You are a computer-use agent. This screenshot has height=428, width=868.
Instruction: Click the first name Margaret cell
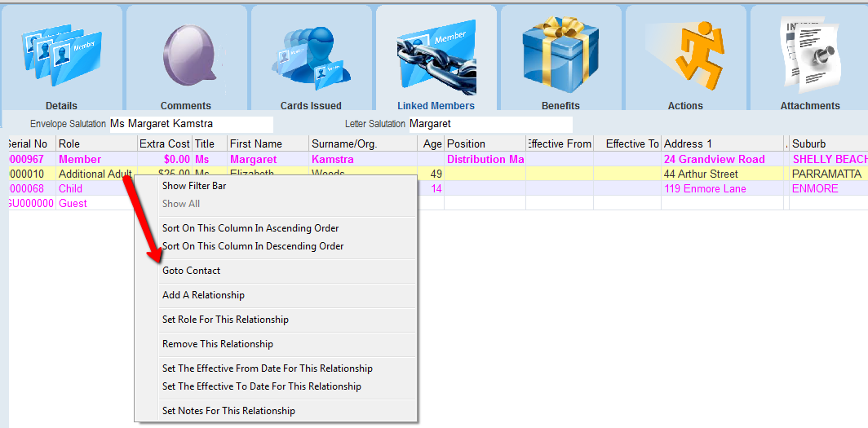[268, 159]
